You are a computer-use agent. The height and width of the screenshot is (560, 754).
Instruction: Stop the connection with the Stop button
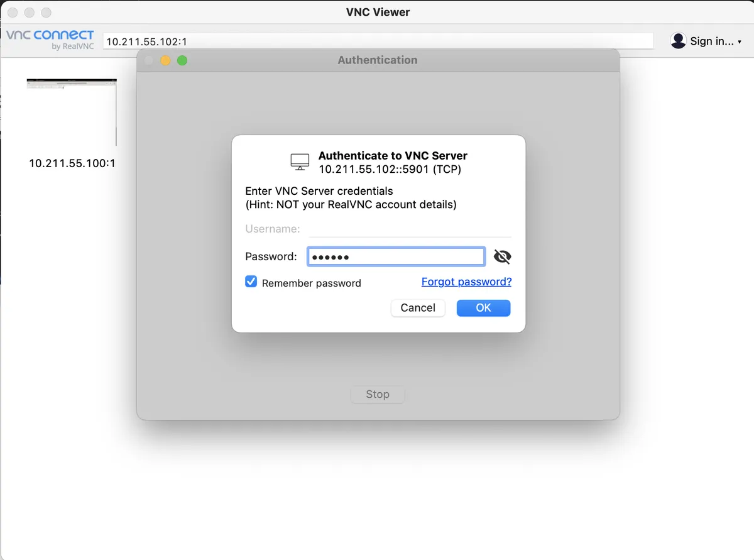(x=378, y=394)
